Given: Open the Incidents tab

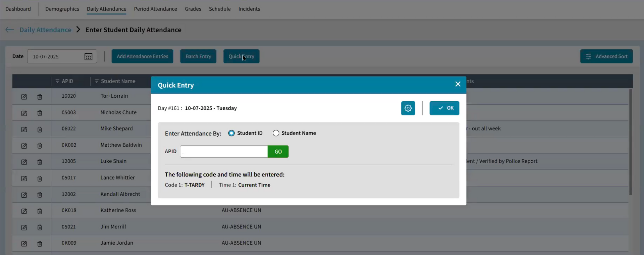Looking at the screenshot, I should [x=249, y=9].
